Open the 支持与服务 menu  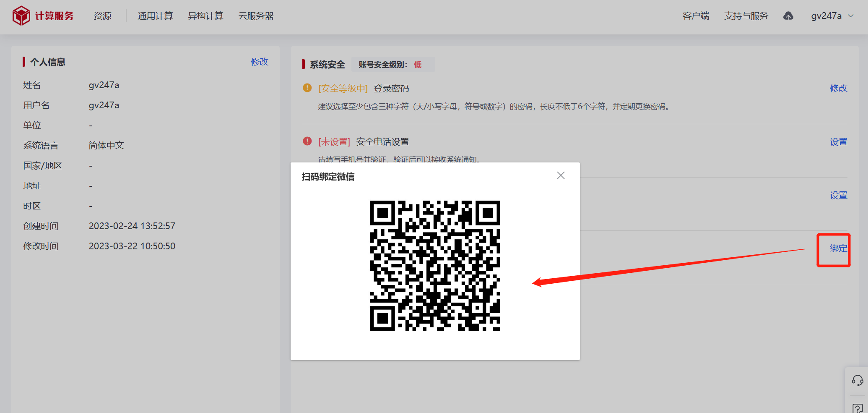point(746,16)
